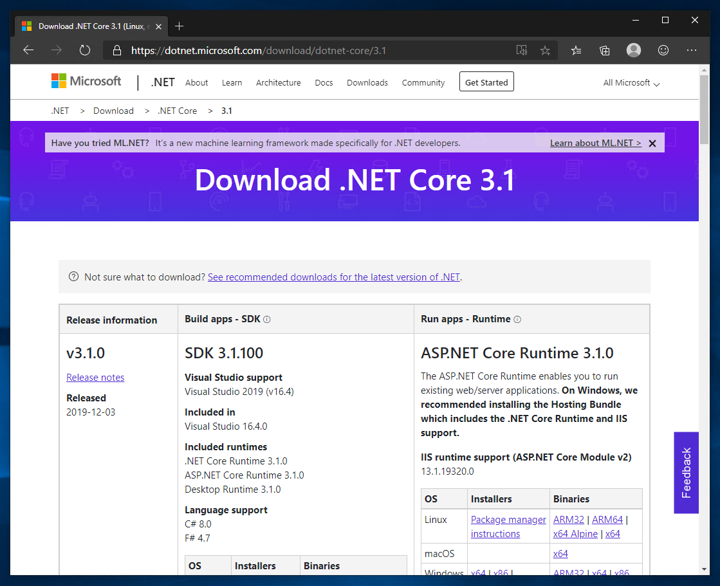
Task: Click the scrollbar up arrow
Action: coord(704,70)
